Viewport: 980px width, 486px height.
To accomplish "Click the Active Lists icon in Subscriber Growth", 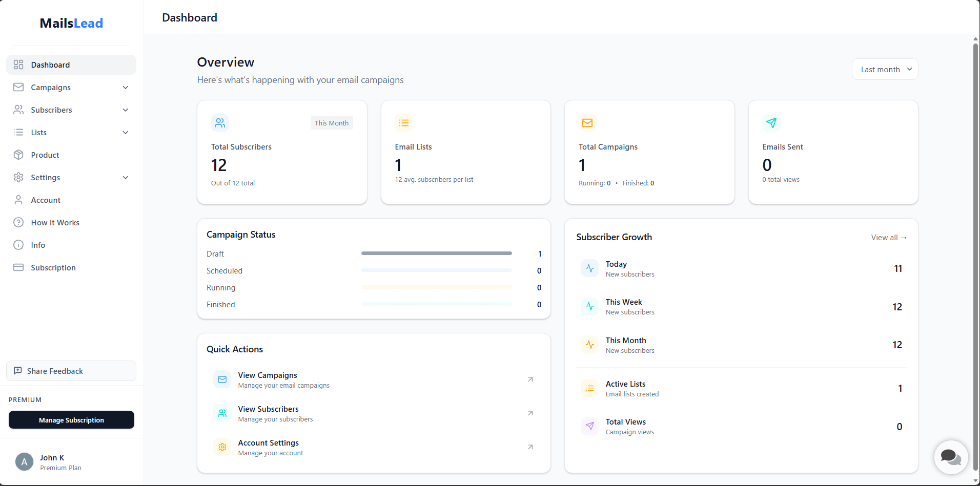I will tap(589, 388).
